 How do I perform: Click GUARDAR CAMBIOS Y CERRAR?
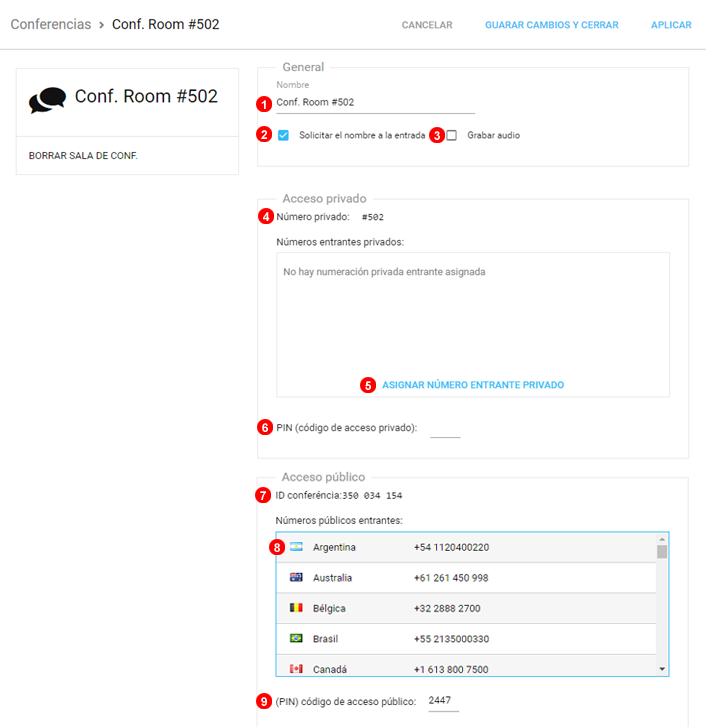(x=551, y=25)
